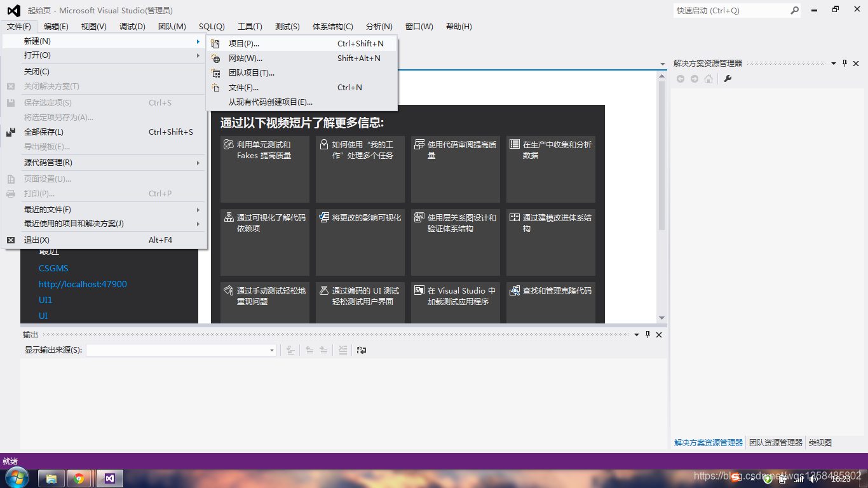Choose New Project (项目) in the submenu
This screenshot has width=868, height=488.
[302, 43]
